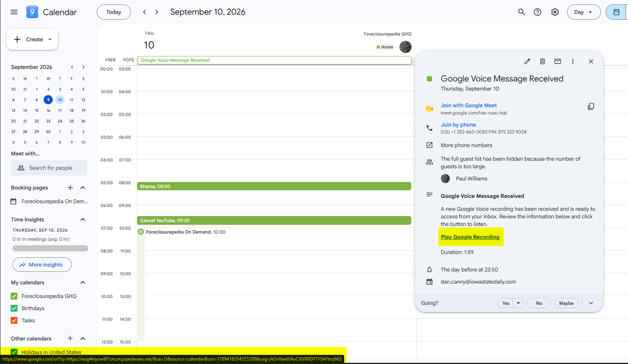628x364 pixels.
Task: Add other calendars plus icon
Action: (x=70, y=338)
